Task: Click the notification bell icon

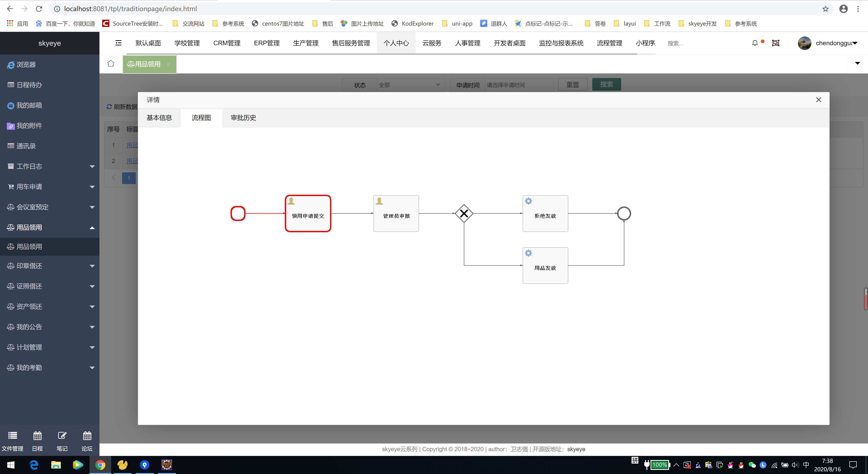Action: click(x=755, y=43)
